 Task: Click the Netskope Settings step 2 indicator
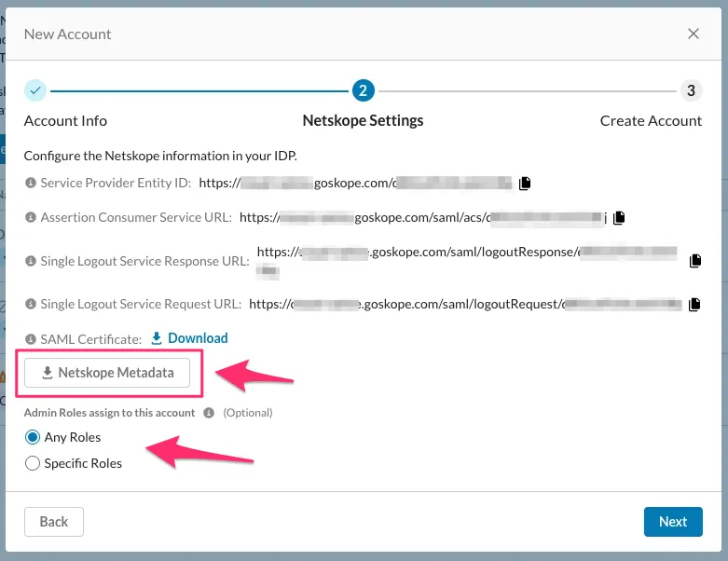pos(363,90)
